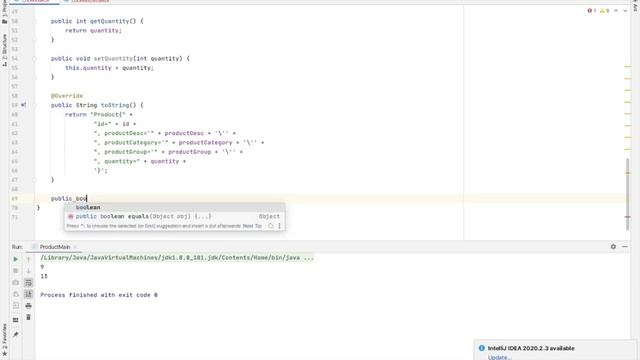Open the completion popup more-options icon

coord(280,226)
